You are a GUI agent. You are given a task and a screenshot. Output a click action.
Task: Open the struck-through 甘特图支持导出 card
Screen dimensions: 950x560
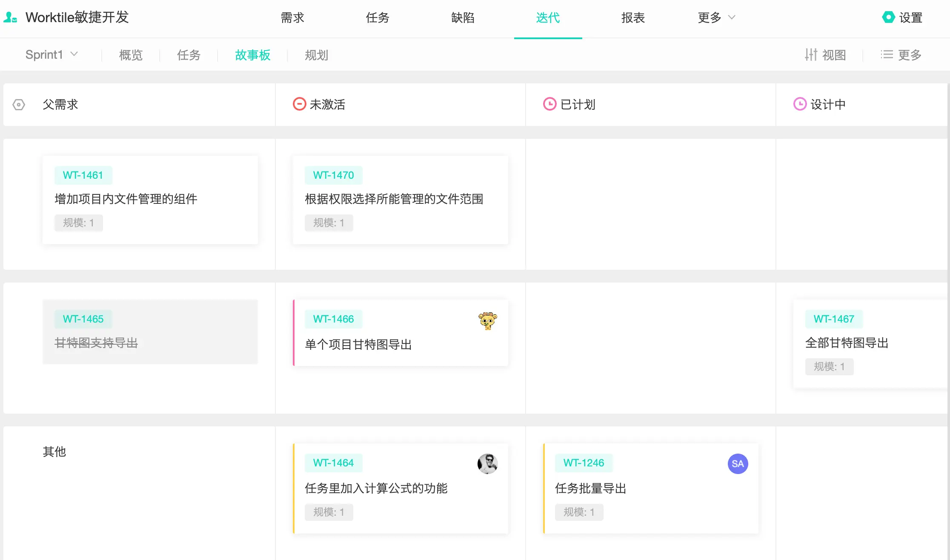[x=96, y=343]
